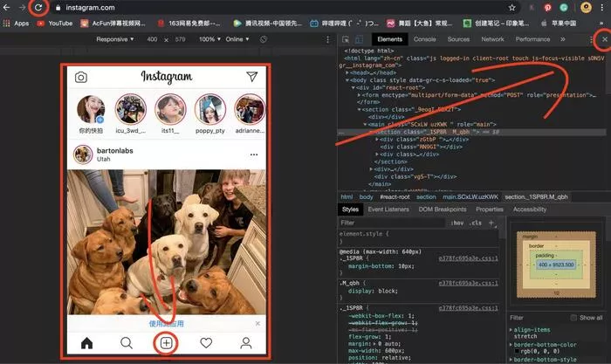This screenshot has height=364, width=611.
Task: Open Instagram search magnifier
Action: [127, 343]
